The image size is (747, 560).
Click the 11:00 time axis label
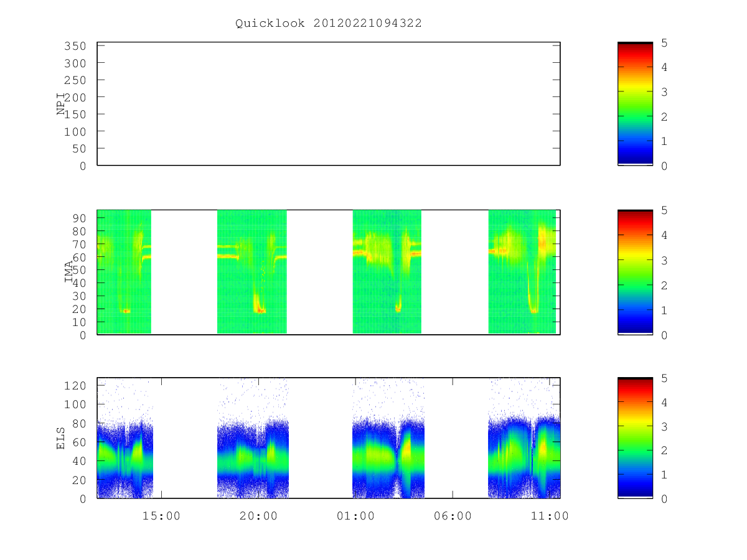pos(550,516)
